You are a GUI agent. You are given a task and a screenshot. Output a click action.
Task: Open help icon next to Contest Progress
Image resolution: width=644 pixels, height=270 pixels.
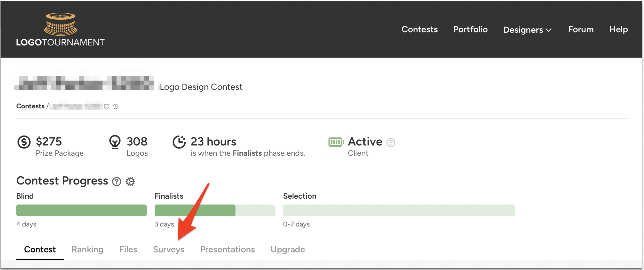coord(116,182)
